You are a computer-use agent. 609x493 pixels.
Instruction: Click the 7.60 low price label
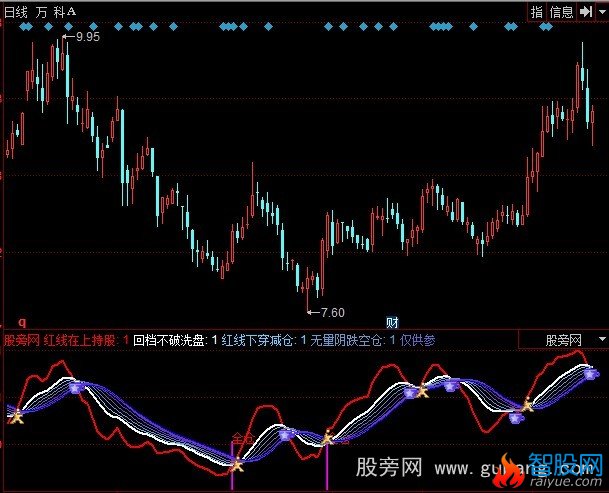tap(333, 313)
